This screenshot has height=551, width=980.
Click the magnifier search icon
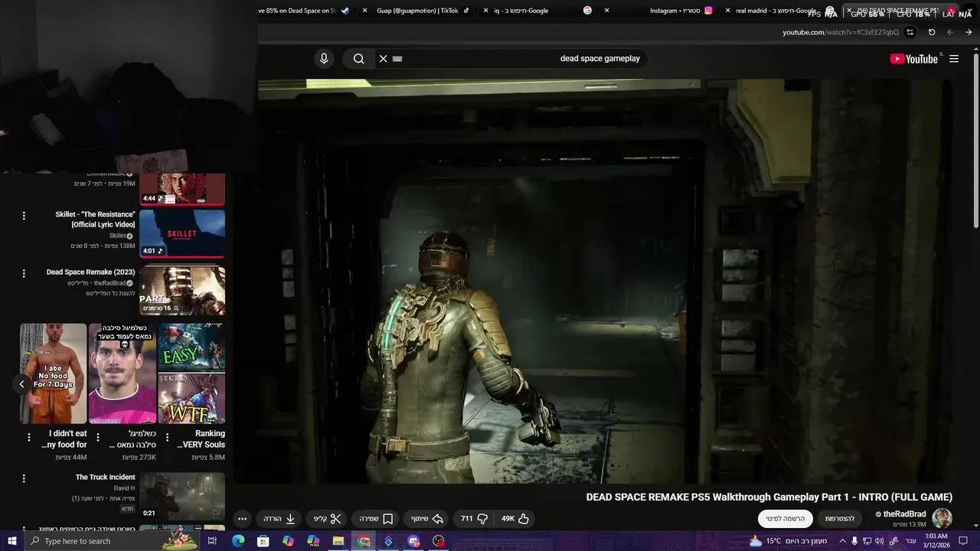358,59
